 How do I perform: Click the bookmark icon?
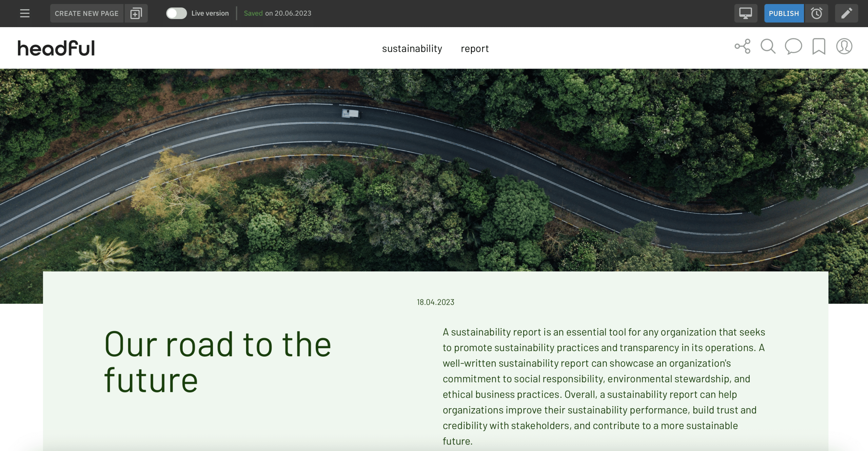tap(818, 46)
